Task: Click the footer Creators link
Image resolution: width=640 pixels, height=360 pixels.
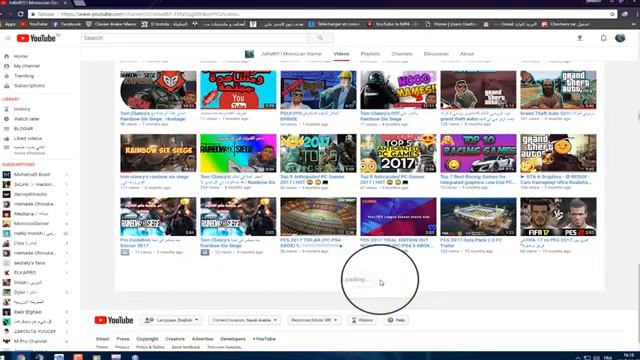Action: pos(175,339)
